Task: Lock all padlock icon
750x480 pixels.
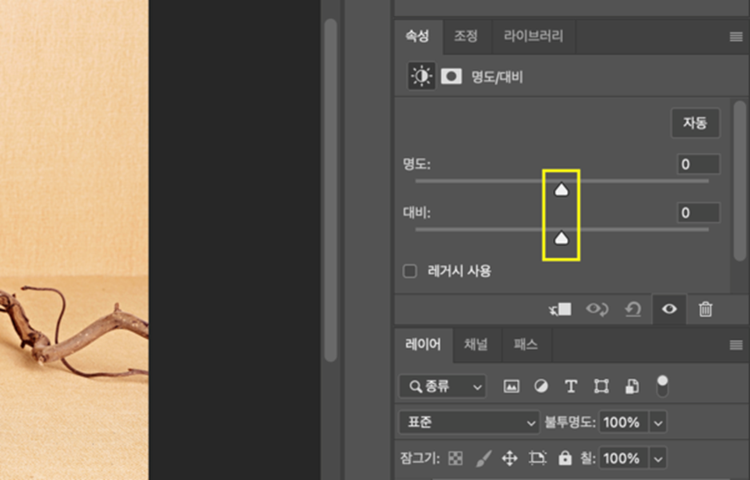Action: [x=565, y=458]
